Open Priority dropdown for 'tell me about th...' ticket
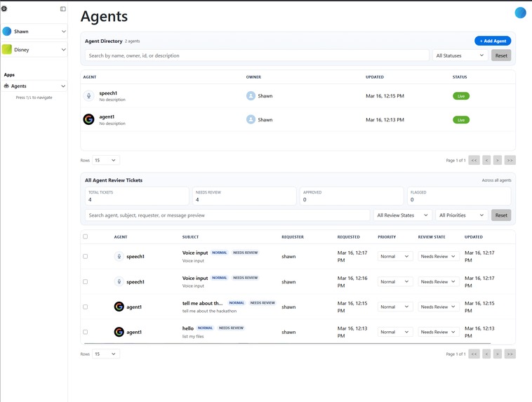This screenshot has height=402, width=532. [x=395, y=307]
